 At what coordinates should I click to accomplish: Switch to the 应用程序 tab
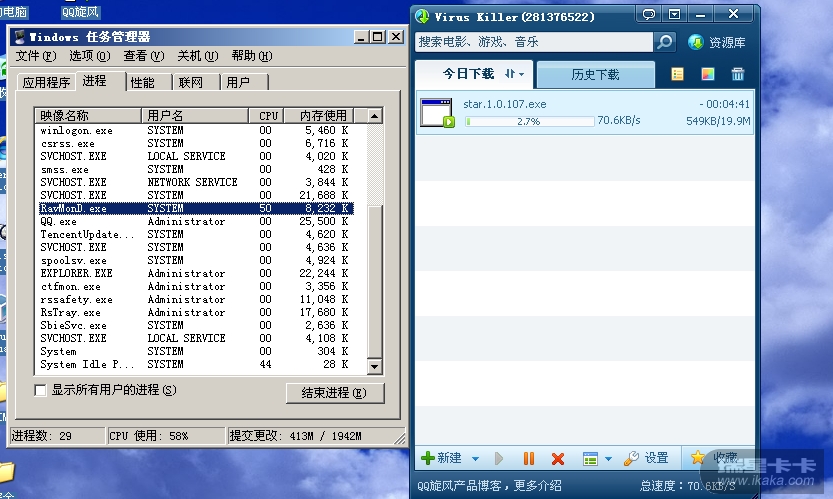(x=46, y=82)
